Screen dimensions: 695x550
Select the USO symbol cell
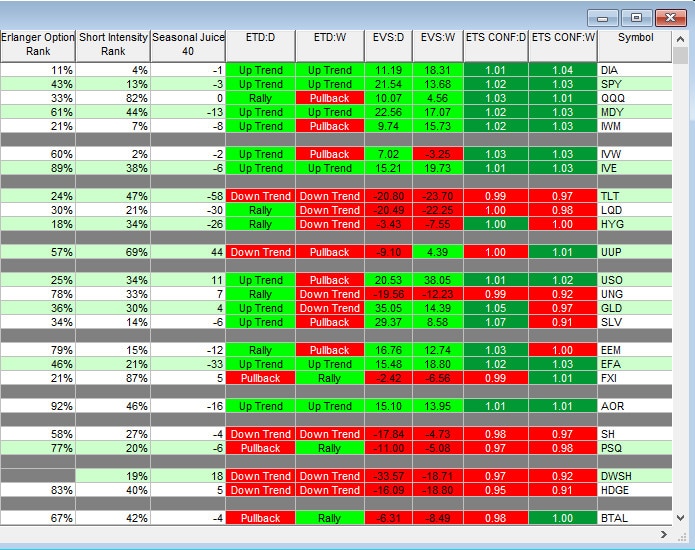point(635,280)
